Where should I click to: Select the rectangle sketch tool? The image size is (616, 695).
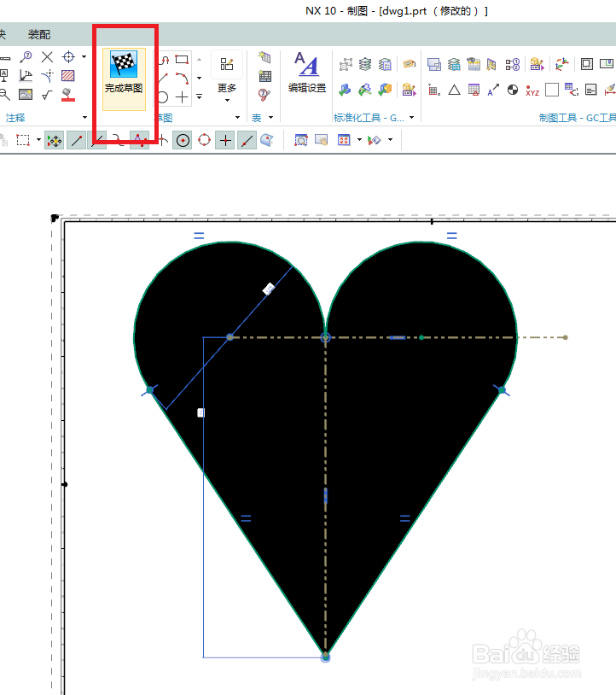coord(182,60)
